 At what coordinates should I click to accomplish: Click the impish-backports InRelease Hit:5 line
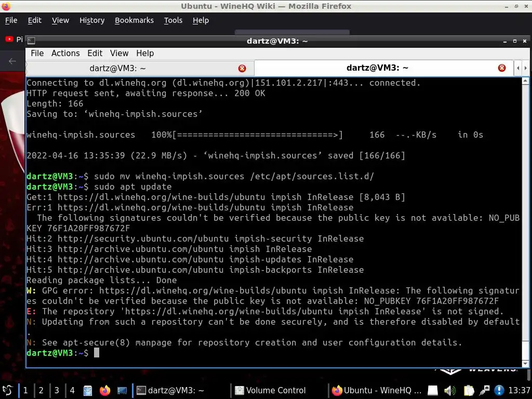coord(195,270)
